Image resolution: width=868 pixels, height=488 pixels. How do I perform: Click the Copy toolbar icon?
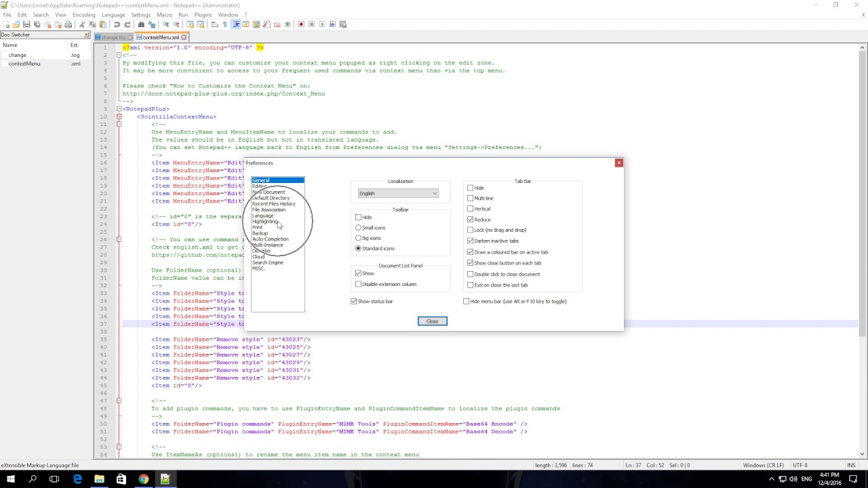tap(92, 24)
